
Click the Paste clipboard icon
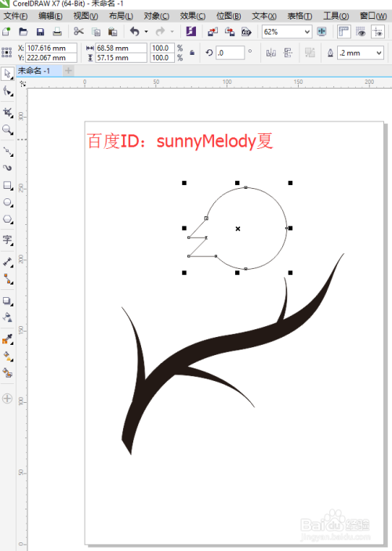click(x=112, y=32)
